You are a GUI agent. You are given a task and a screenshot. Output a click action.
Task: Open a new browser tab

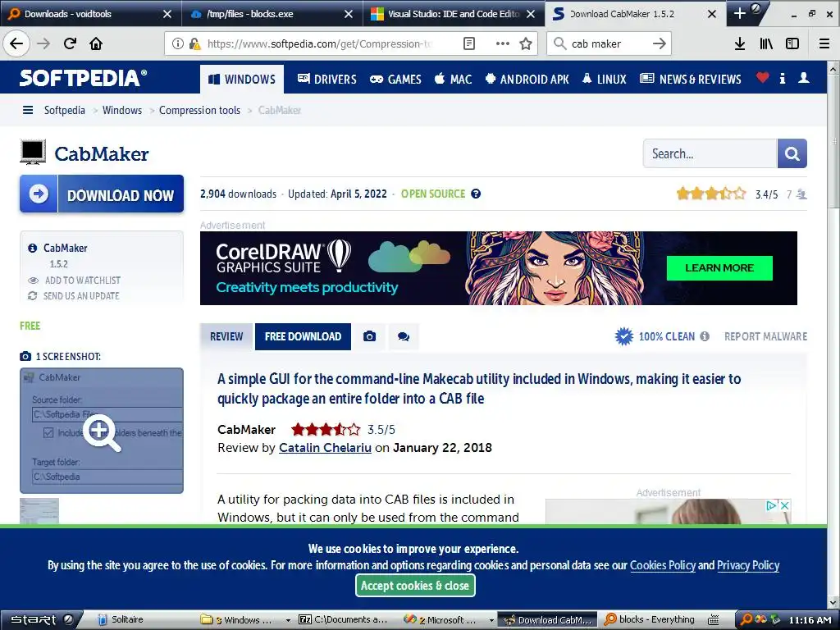[x=739, y=13]
